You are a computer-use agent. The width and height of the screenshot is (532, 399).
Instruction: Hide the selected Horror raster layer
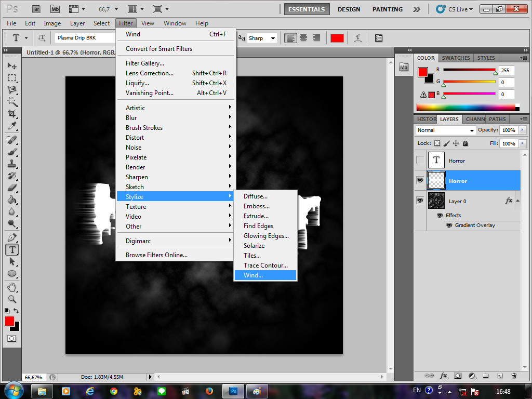pyautogui.click(x=420, y=180)
